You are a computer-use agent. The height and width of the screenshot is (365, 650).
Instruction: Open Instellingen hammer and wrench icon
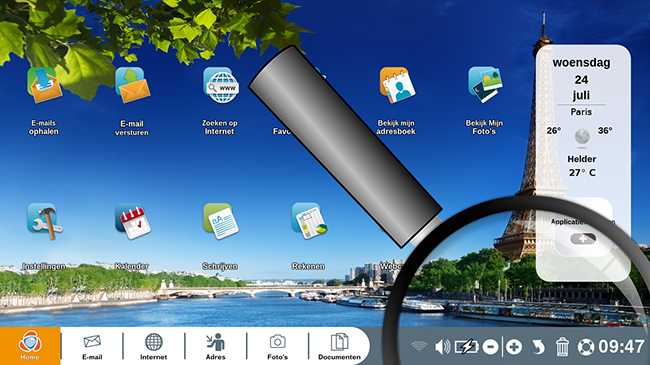coord(44,221)
